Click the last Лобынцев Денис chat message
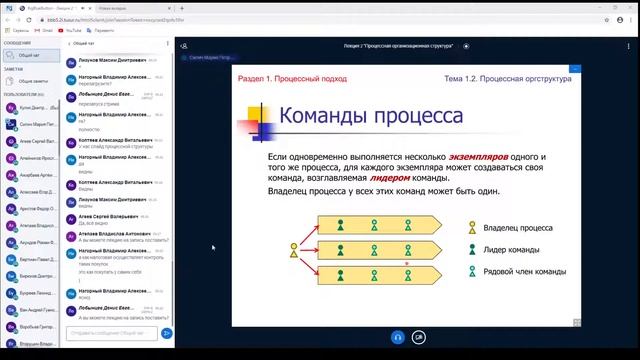Image resolution: width=640 pixels, height=360 pixels. [117, 313]
